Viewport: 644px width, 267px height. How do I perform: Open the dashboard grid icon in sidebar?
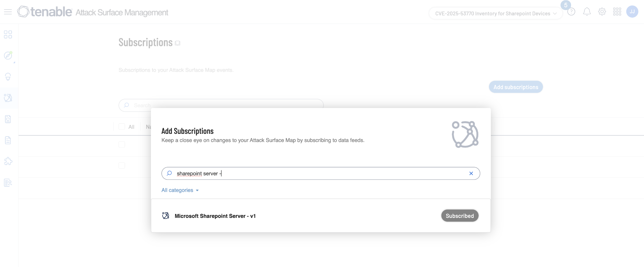pyautogui.click(x=8, y=34)
